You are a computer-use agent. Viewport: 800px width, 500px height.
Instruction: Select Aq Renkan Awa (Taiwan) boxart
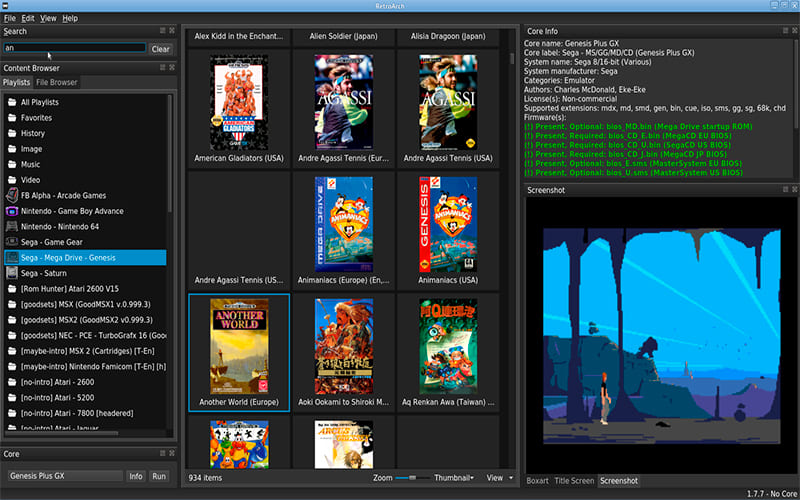pyautogui.click(x=448, y=346)
